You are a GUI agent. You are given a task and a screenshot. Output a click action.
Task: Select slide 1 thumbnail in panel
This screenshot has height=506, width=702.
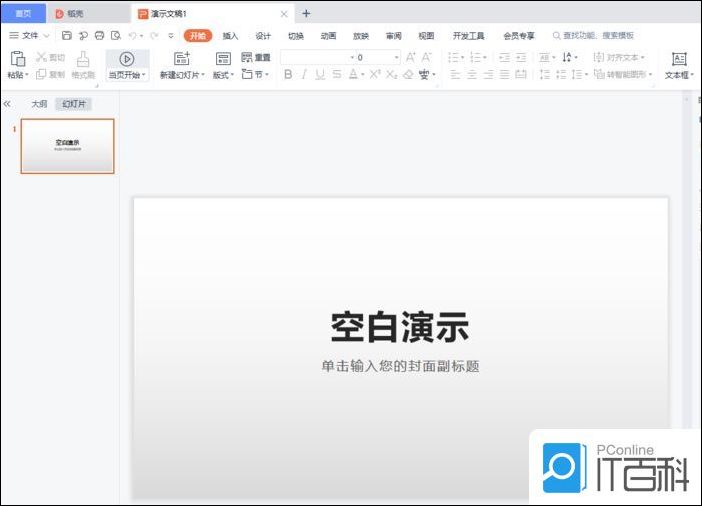[68, 146]
